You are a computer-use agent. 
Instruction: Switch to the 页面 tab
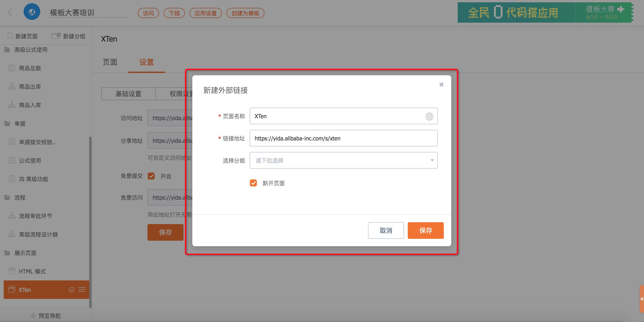coord(110,62)
